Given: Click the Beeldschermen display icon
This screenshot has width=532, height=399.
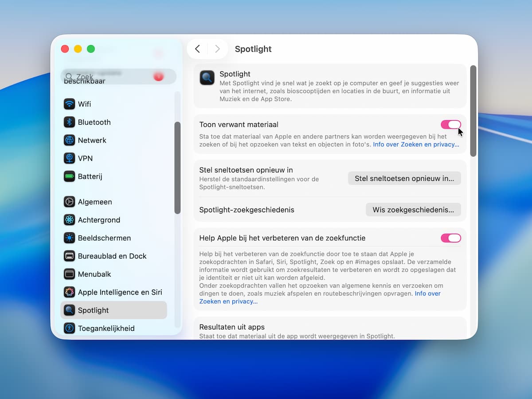Looking at the screenshot, I should coord(69,238).
